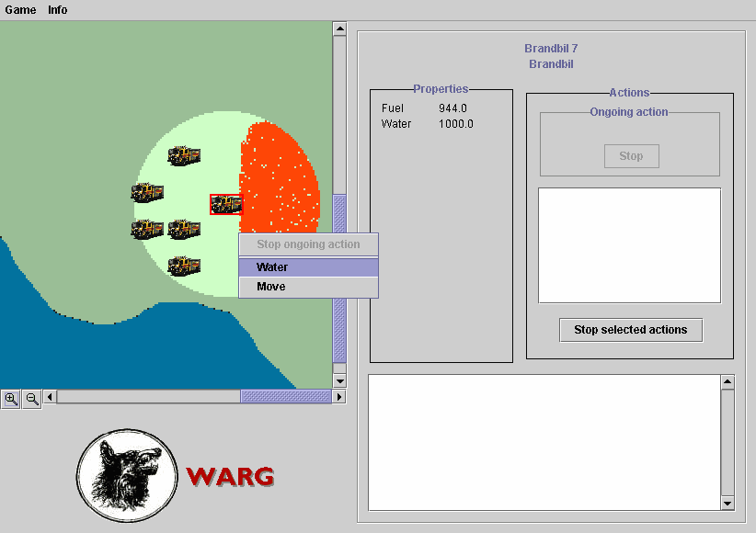Select the bottommost fire truck on map

(x=184, y=266)
